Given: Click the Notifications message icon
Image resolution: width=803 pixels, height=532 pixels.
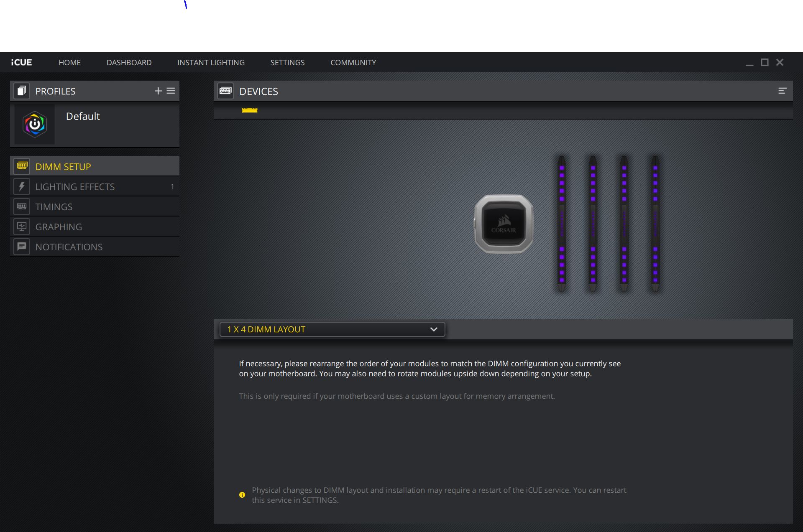Looking at the screenshot, I should (x=22, y=247).
